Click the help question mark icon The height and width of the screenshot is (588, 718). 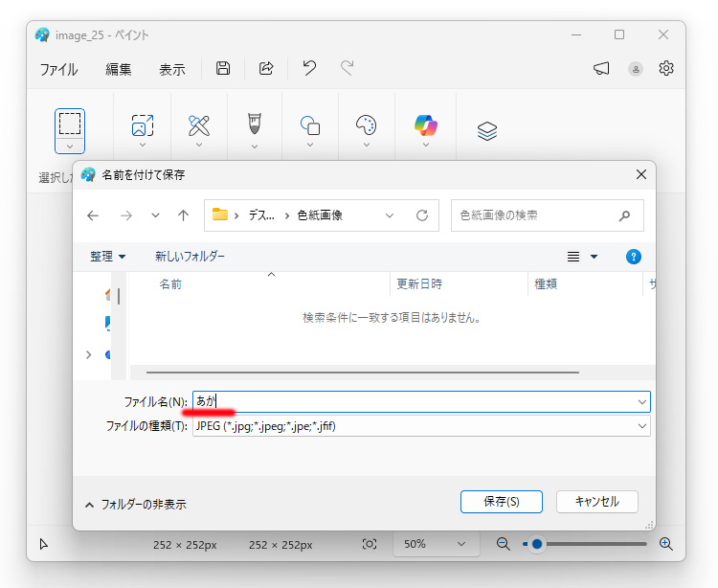[x=633, y=257]
